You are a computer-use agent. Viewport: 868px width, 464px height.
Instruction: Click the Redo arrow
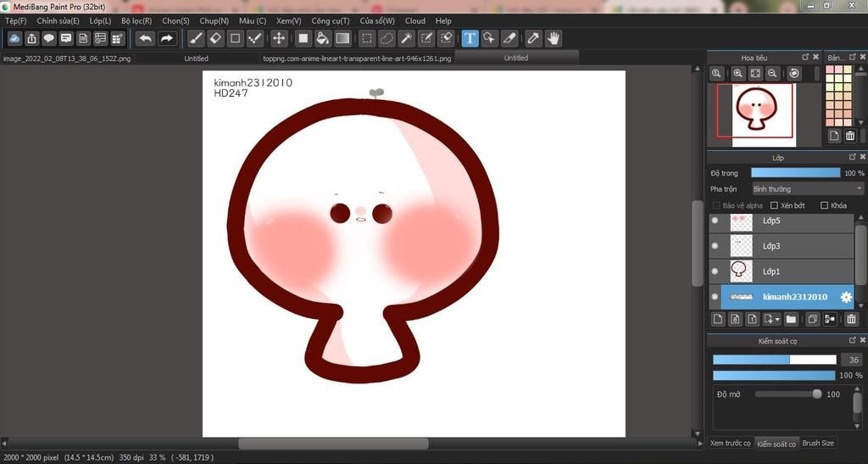point(166,38)
